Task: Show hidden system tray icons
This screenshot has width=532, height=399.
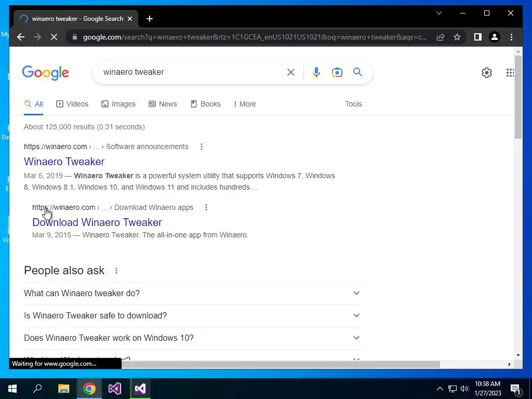Action: (x=440, y=389)
